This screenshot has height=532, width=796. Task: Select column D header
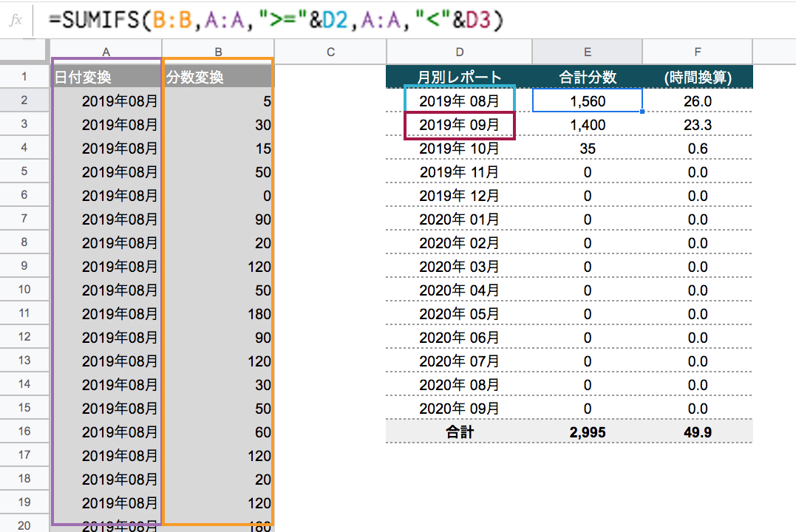click(460, 52)
